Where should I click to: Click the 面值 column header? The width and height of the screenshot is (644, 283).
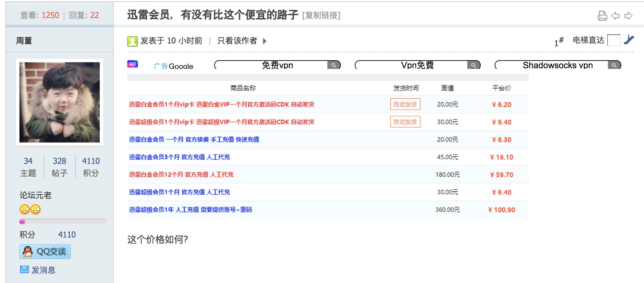click(448, 88)
